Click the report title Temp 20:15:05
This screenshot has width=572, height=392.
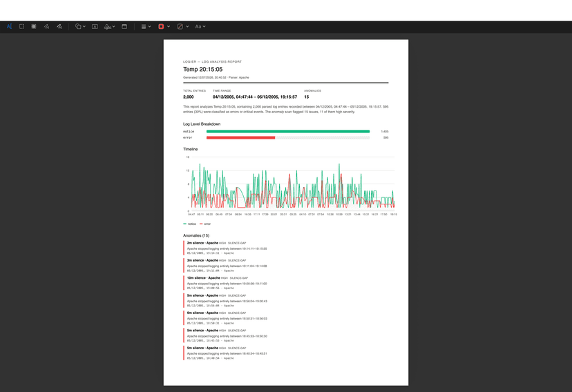tap(203, 69)
